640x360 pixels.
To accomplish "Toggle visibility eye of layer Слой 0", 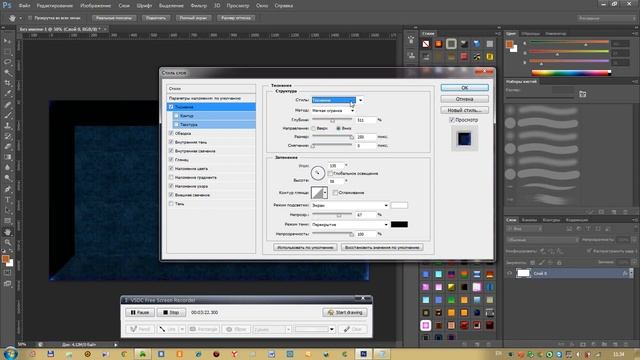I will tap(509, 273).
